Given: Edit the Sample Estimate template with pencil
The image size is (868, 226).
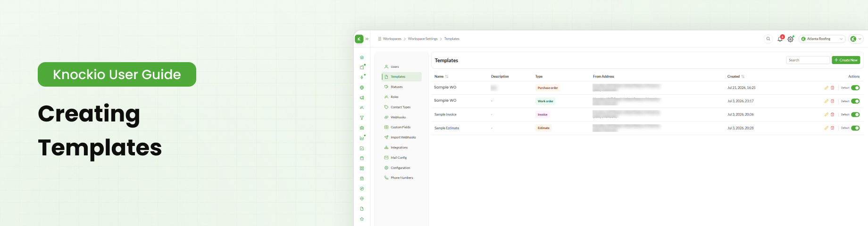Looking at the screenshot, I should click(x=826, y=128).
